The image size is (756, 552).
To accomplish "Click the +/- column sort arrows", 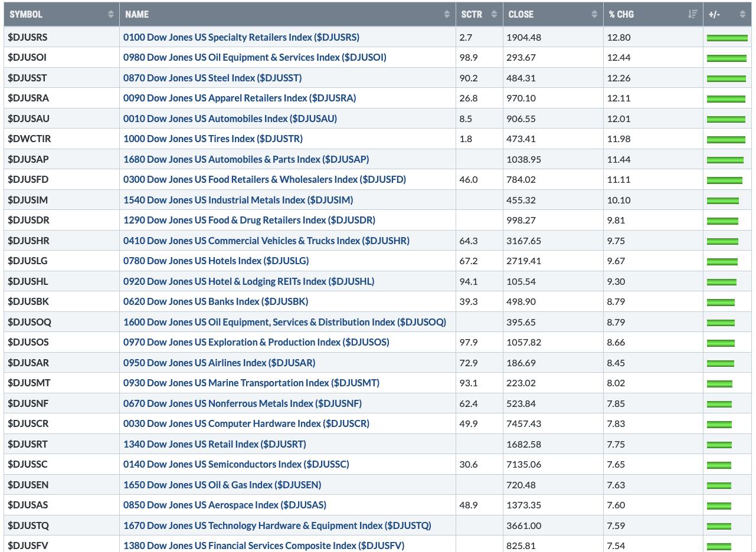I will pos(742,14).
